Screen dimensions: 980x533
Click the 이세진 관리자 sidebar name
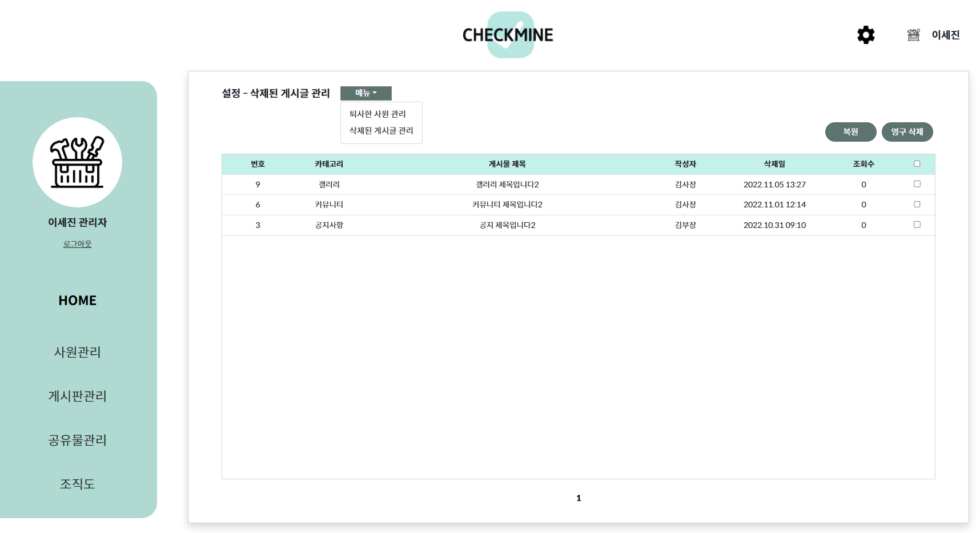(x=77, y=222)
